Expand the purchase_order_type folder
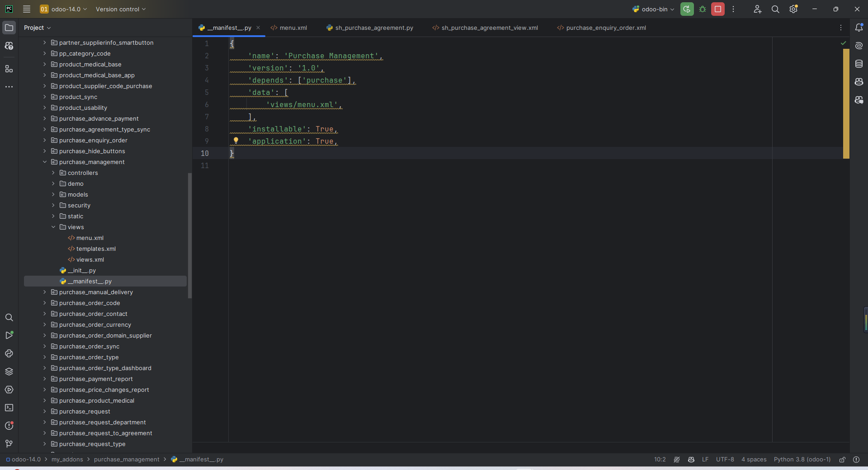The height and width of the screenshot is (470, 868). (x=45, y=357)
